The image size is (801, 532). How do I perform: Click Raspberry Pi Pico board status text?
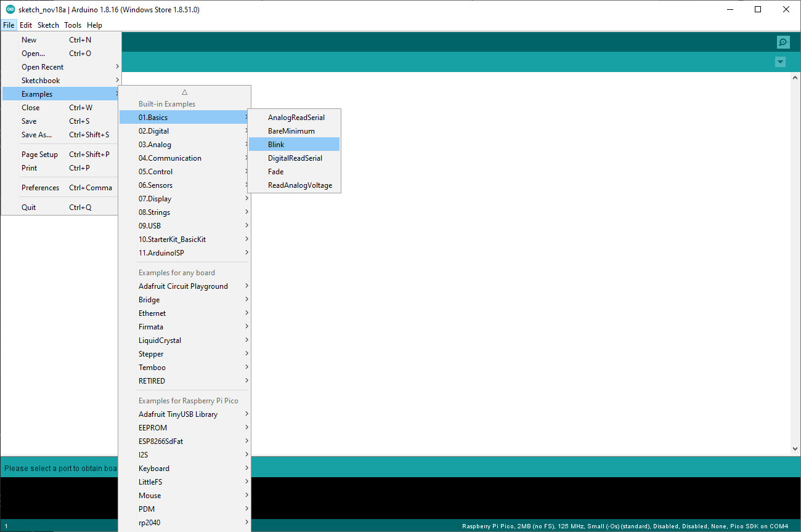coord(625,526)
